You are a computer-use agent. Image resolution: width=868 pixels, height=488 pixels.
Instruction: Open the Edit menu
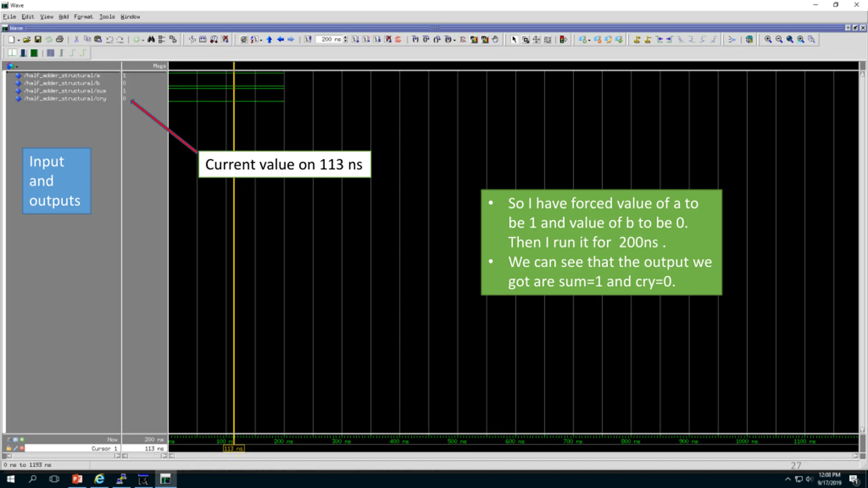[28, 17]
